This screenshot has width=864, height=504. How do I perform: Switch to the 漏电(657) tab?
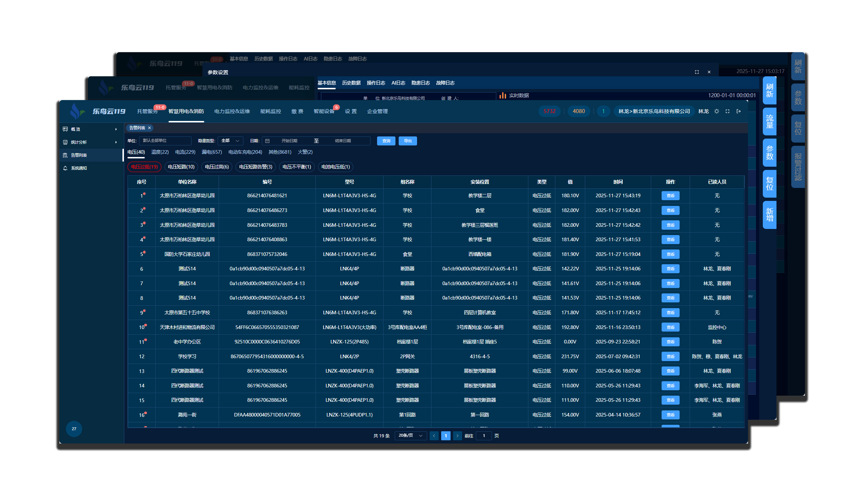point(212,152)
